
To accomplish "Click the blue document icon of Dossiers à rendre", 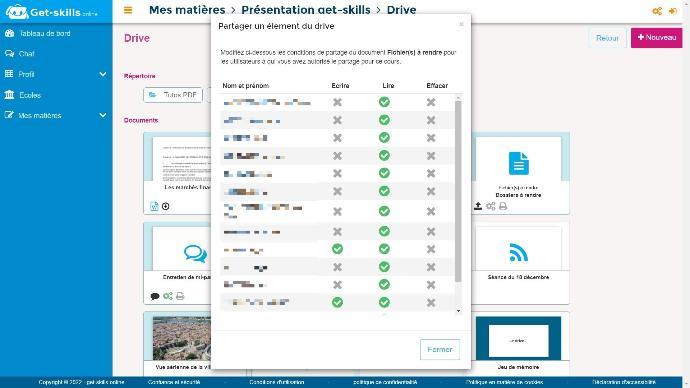I will 518,163.
